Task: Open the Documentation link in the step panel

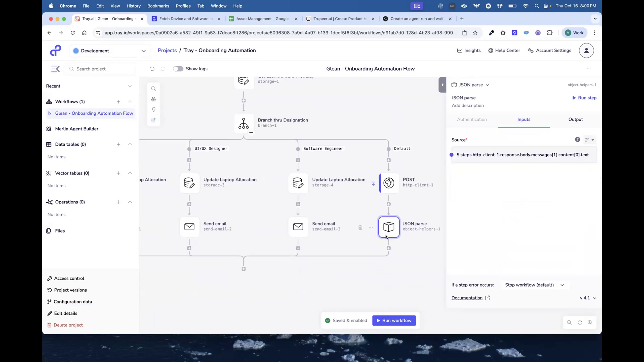Action: pyautogui.click(x=467, y=298)
